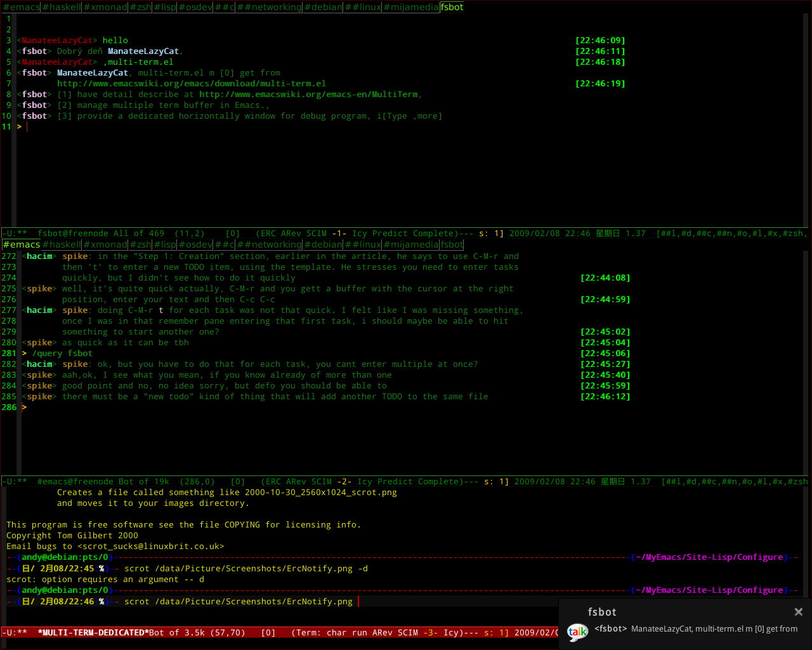This screenshot has height=650, width=812.
Task: Switch to the #haskell channel tab
Action: 61,7
